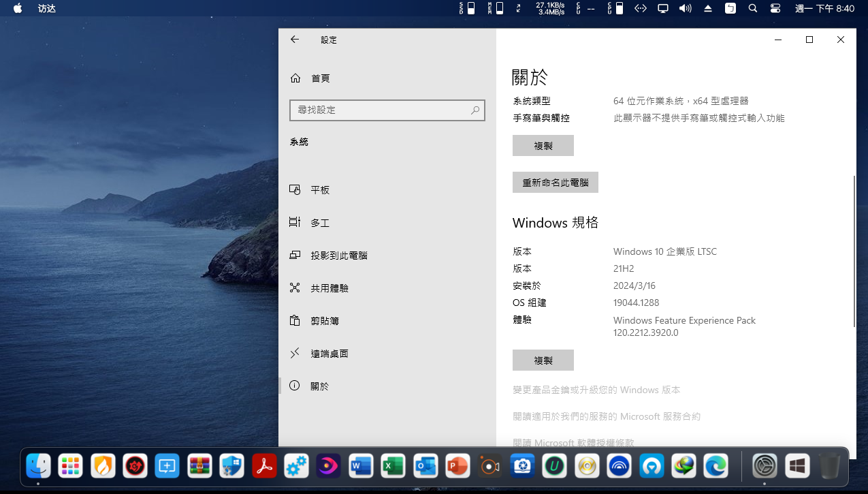Click the MEM usage indicator
The height and width of the screenshot is (494, 868).
(496, 8)
